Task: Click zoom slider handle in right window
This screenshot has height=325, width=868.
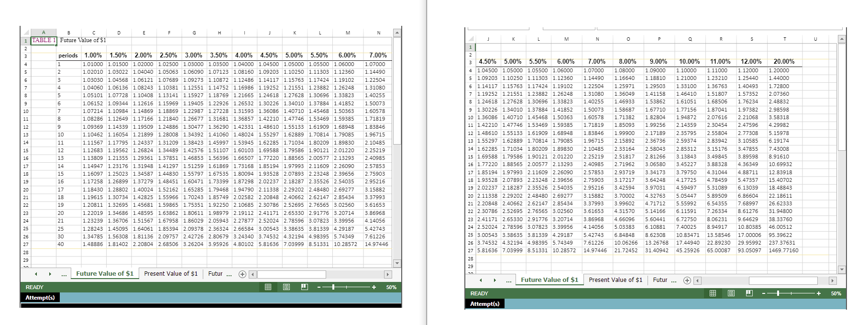Action: coord(778,293)
